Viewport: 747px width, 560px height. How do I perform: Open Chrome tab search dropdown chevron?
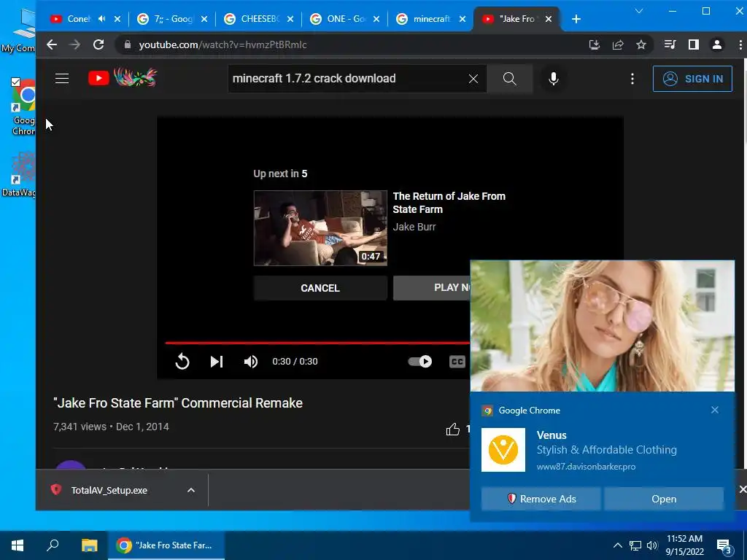[639, 11]
